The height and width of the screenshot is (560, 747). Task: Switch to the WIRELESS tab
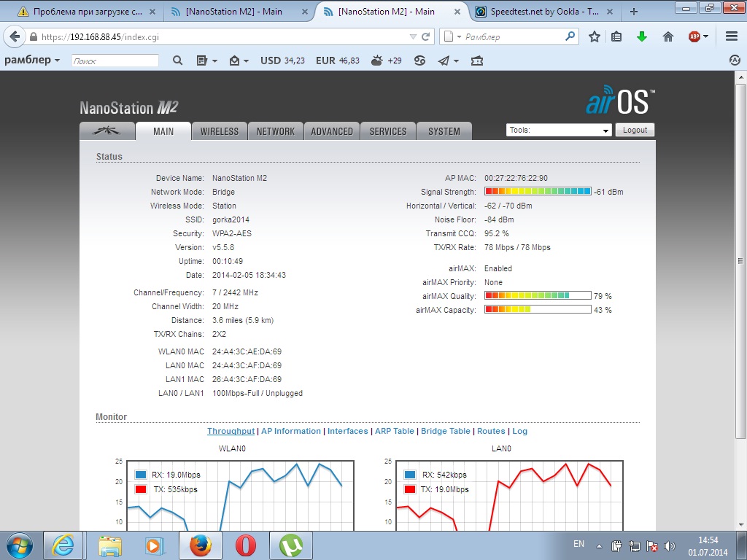[x=220, y=131]
